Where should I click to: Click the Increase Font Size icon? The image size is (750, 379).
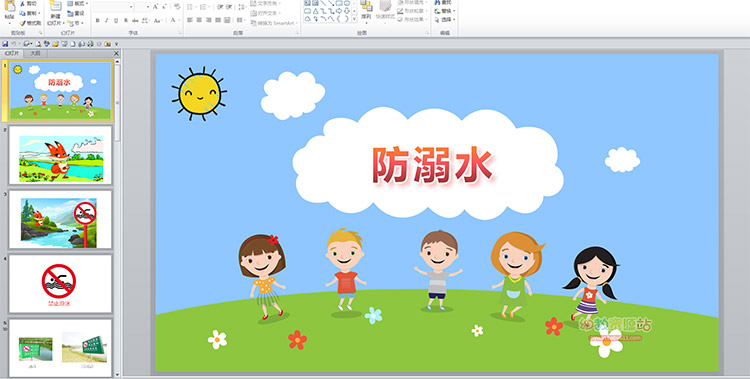click(x=155, y=7)
